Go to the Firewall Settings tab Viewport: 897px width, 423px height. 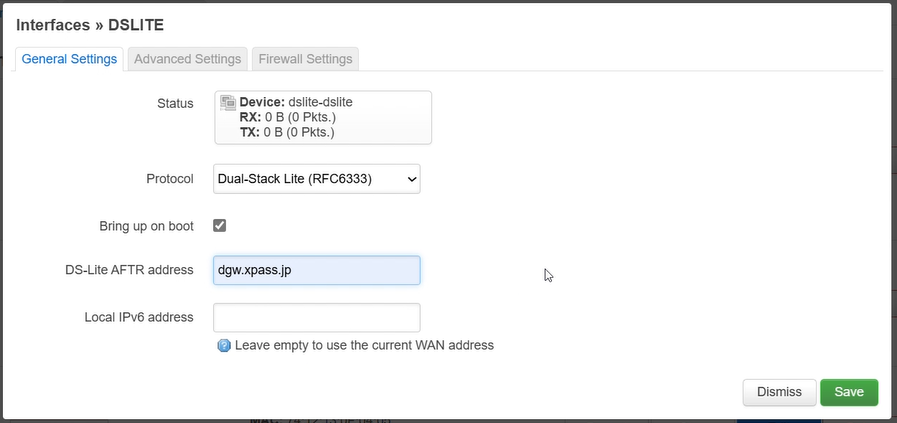305,59
